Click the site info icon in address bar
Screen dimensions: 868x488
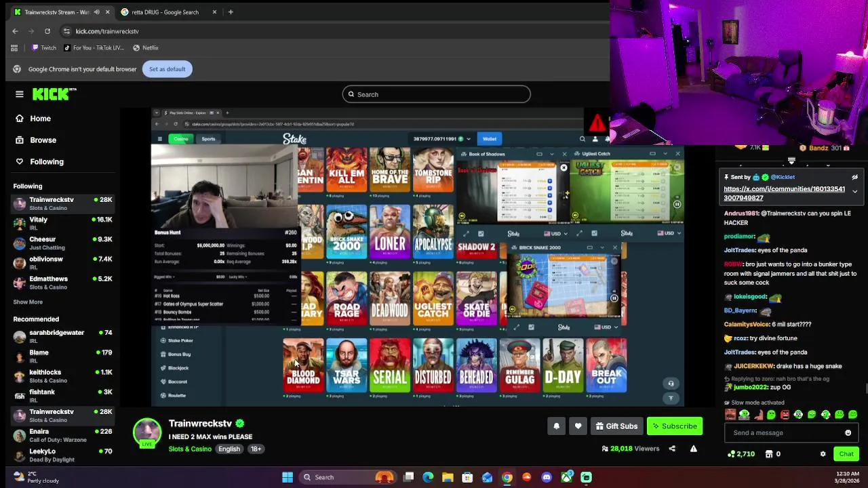[x=66, y=31]
